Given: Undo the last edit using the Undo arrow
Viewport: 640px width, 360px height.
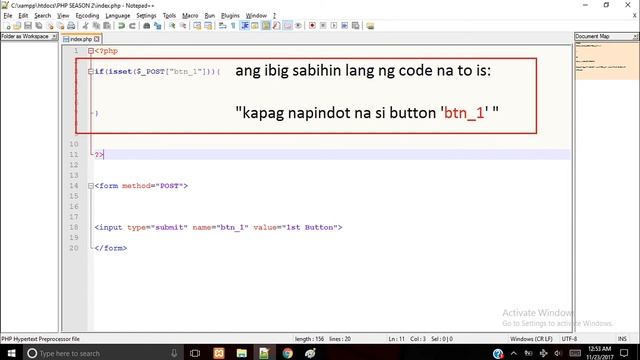Looking at the screenshot, I should [x=121, y=26].
